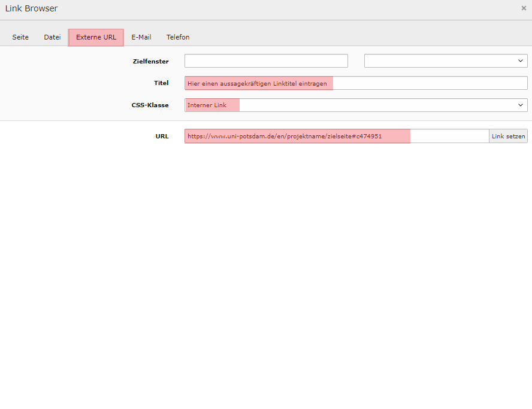
Task: Click the chevron arrow of Zielfenster dropdown
Action: 521,61
